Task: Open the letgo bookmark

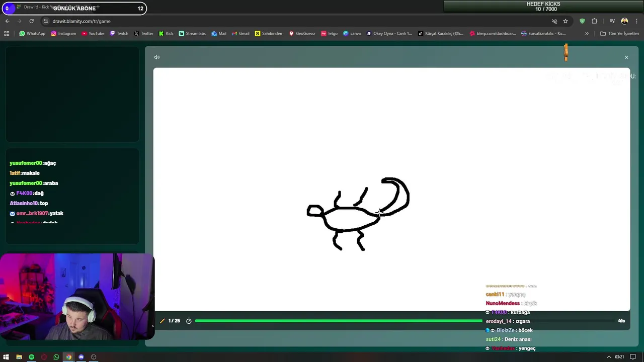Action: 329,34
